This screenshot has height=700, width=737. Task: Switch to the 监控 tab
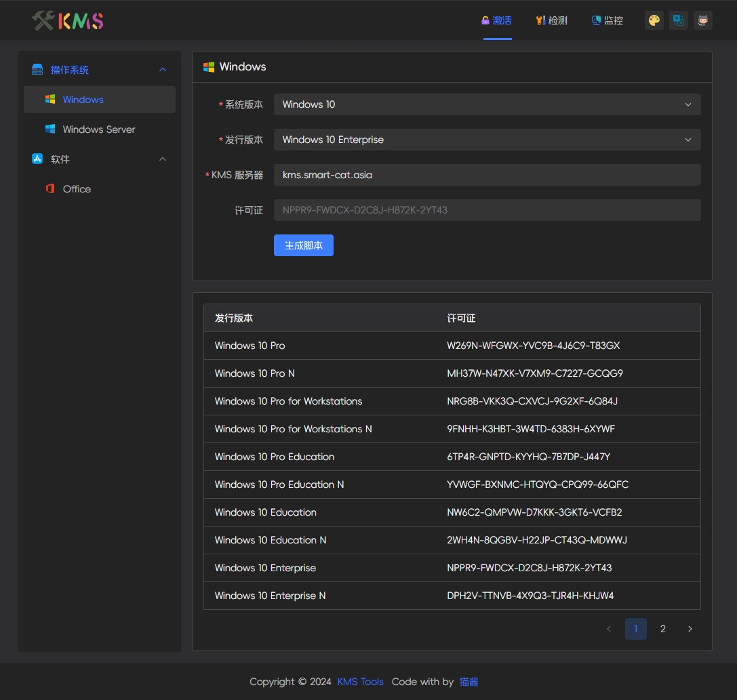coord(607,20)
